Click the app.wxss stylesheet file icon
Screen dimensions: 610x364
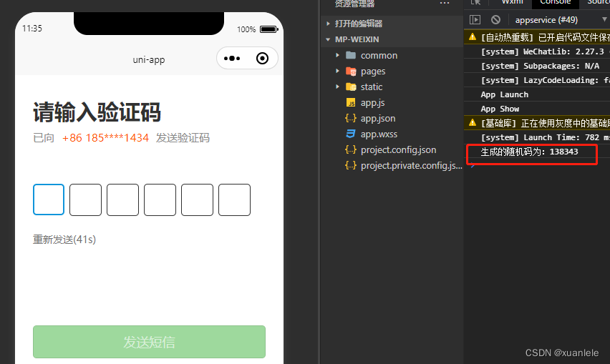[x=351, y=134]
